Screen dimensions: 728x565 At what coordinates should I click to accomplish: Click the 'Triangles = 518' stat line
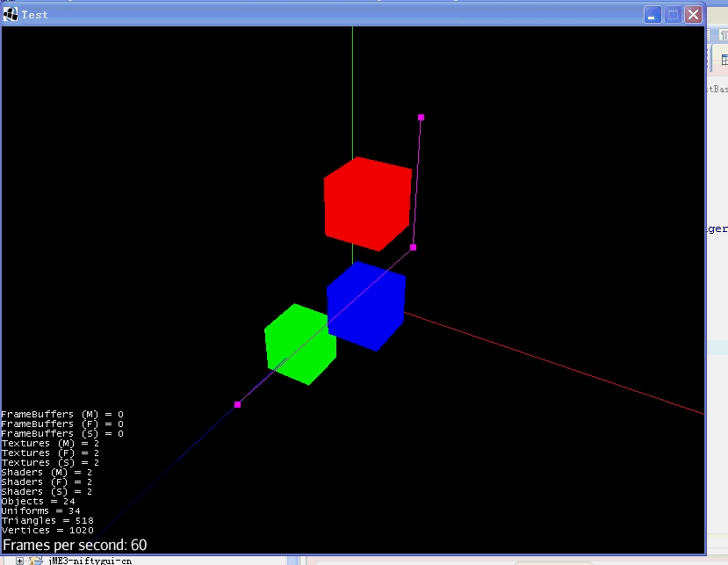pyautogui.click(x=47, y=520)
